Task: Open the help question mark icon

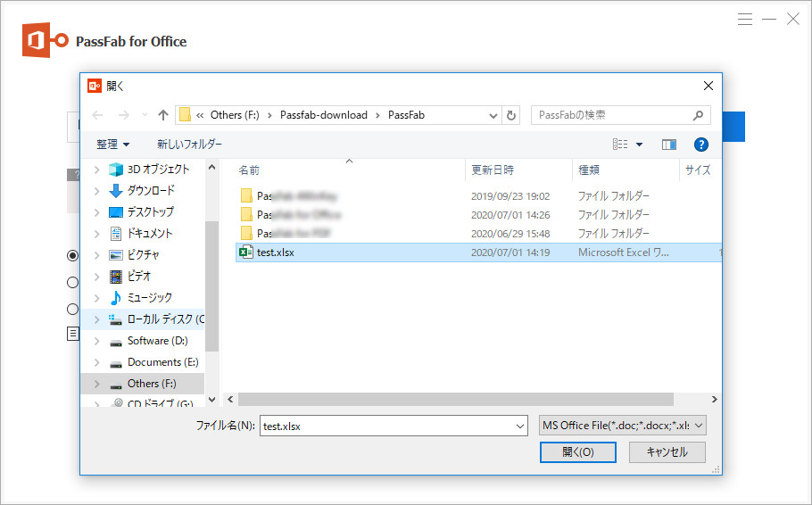Action: [700, 145]
